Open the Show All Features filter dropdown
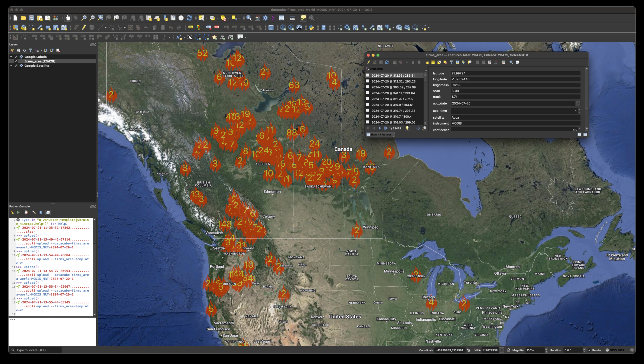Viewport: 644px width, 364px height. click(380, 135)
